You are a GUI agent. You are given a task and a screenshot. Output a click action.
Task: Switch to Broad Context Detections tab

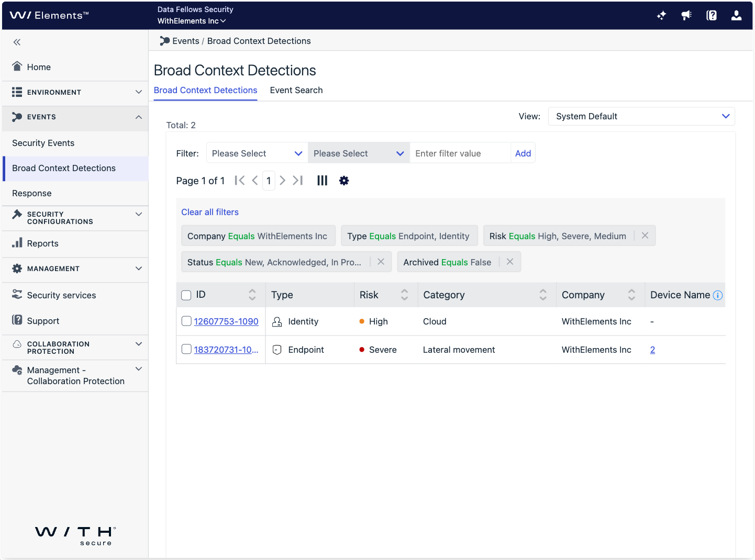(205, 90)
